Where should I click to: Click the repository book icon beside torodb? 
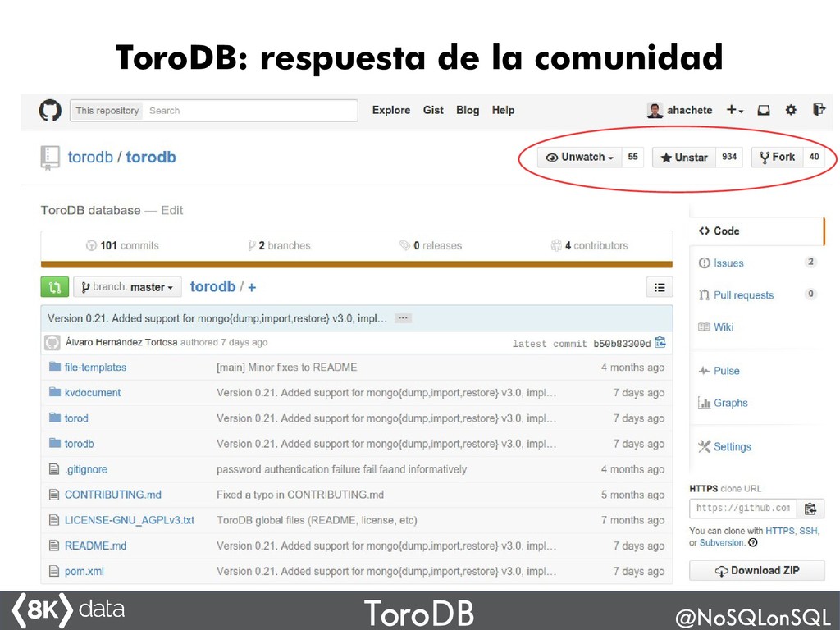(x=50, y=157)
